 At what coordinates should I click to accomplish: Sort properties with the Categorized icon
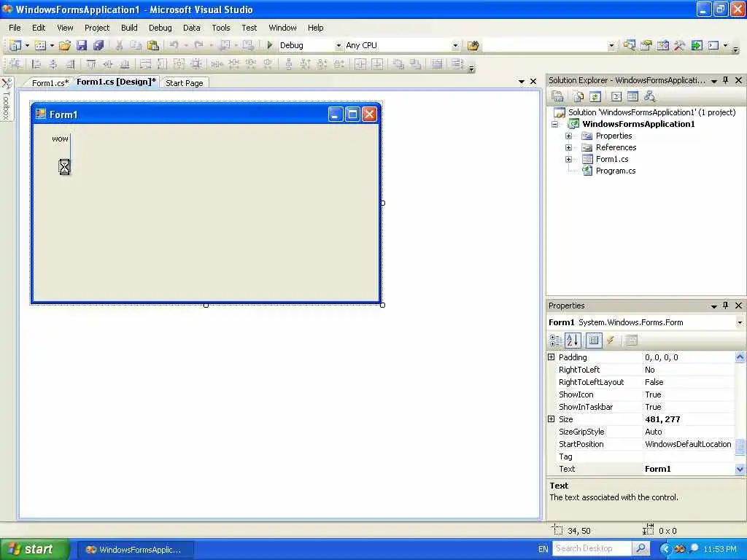coord(555,340)
